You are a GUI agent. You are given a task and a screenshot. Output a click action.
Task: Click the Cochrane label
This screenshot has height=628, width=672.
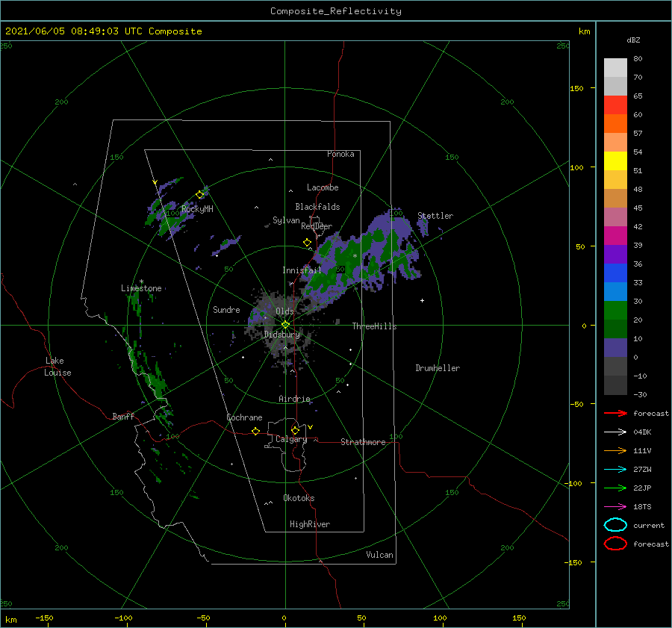click(244, 417)
